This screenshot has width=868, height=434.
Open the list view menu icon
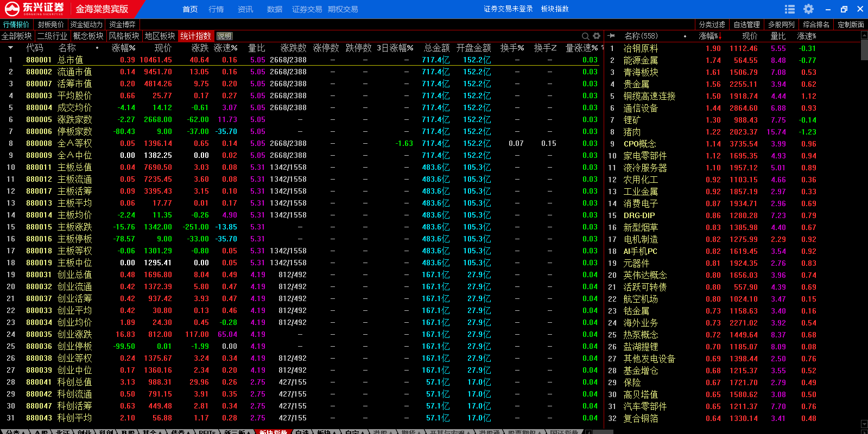(x=790, y=9)
